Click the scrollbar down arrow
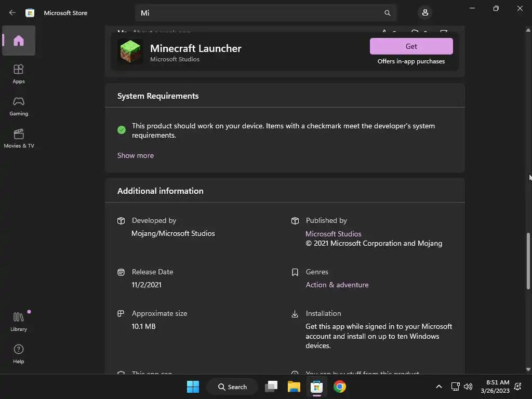 [528, 369]
